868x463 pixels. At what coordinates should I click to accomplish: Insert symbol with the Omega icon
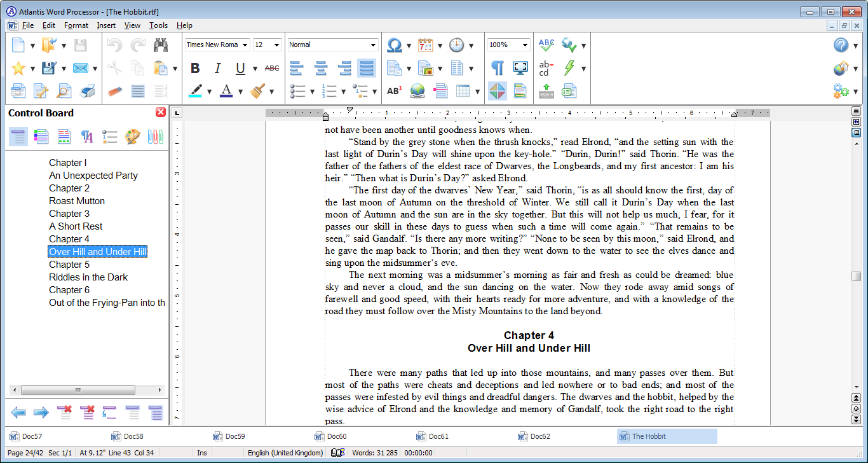pyautogui.click(x=394, y=45)
